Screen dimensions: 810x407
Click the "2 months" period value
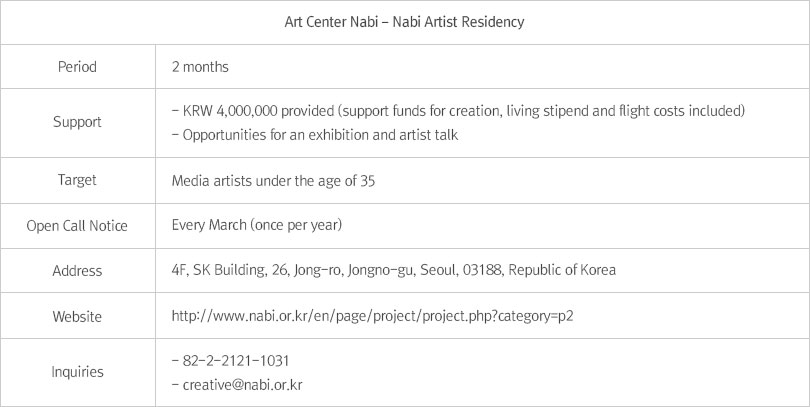click(x=200, y=68)
